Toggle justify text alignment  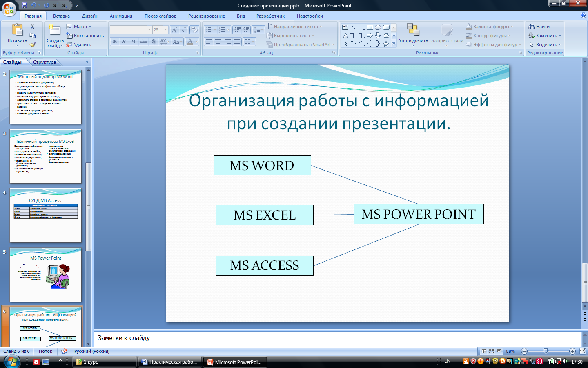(237, 42)
